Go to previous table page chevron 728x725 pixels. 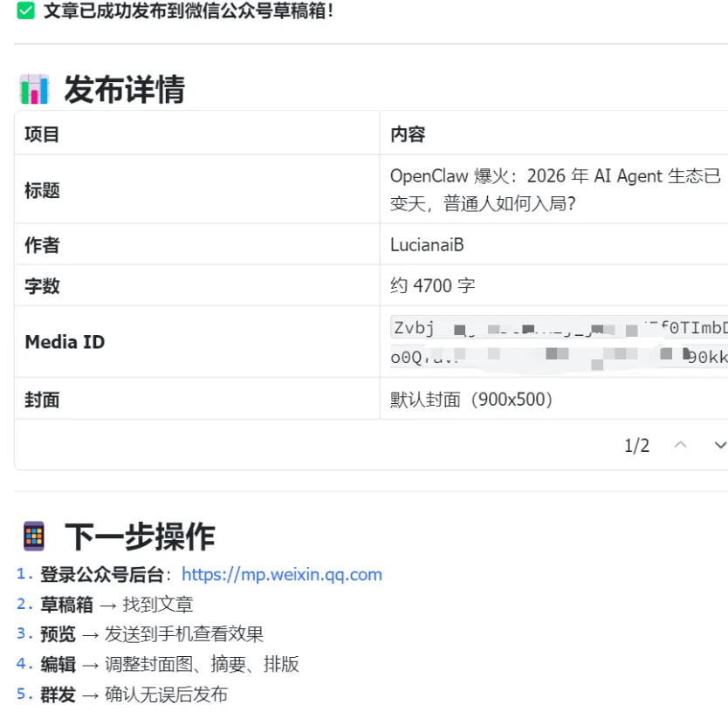[x=680, y=445]
